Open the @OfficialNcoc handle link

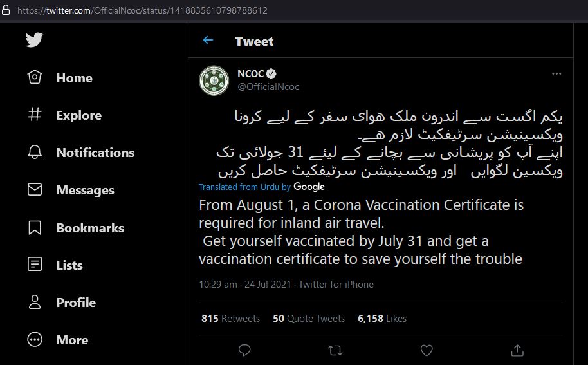pyautogui.click(x=268, y=87)
